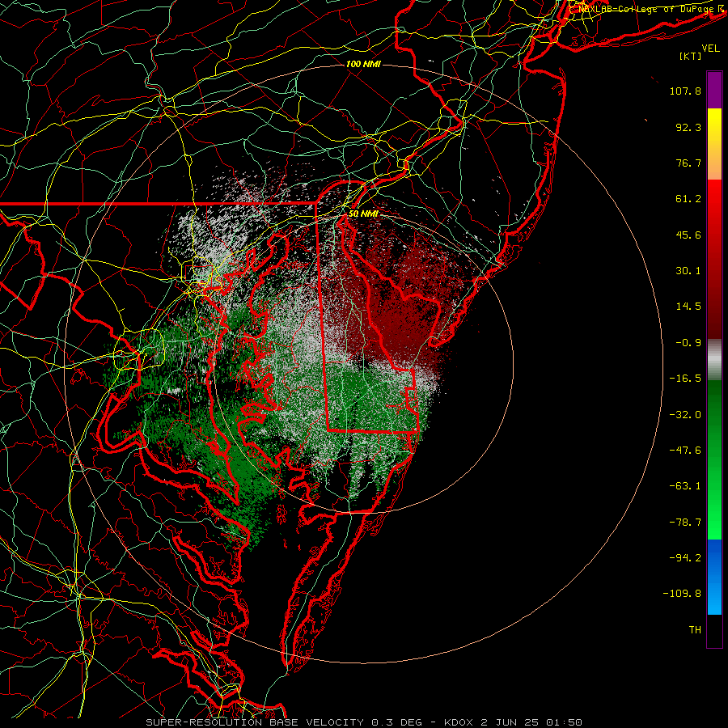Select the 76.7 velocity scale value
728x728 pixels.
tap(688, 163)
